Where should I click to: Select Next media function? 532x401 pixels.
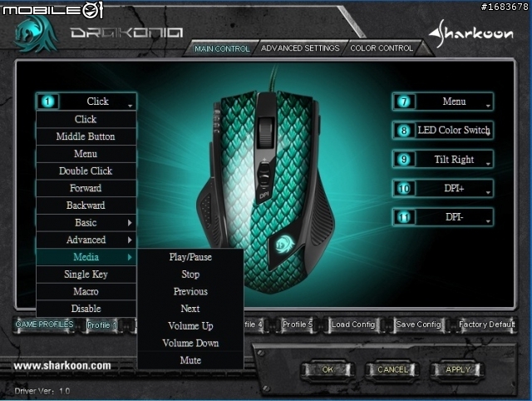[190, 309]
